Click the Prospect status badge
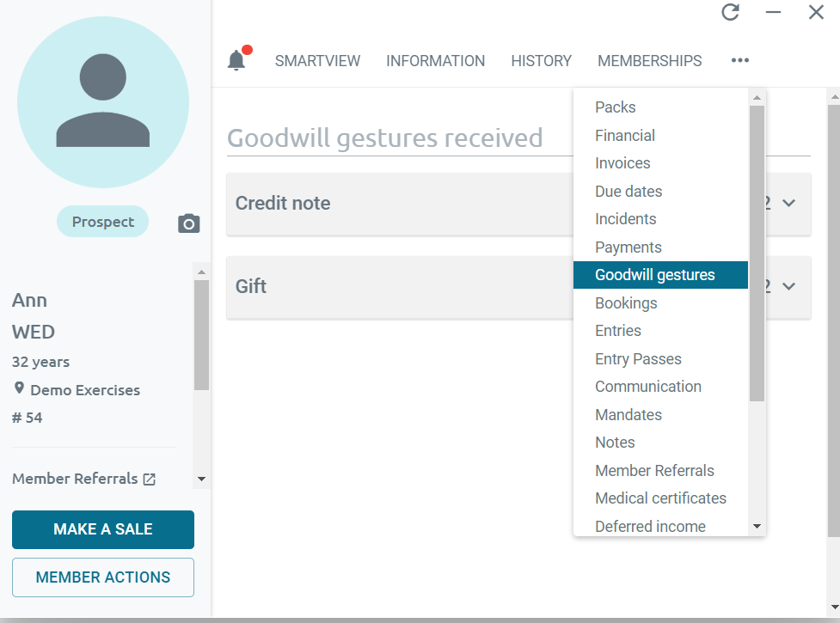This screenshot has width=840, height=623. (102, 222)
